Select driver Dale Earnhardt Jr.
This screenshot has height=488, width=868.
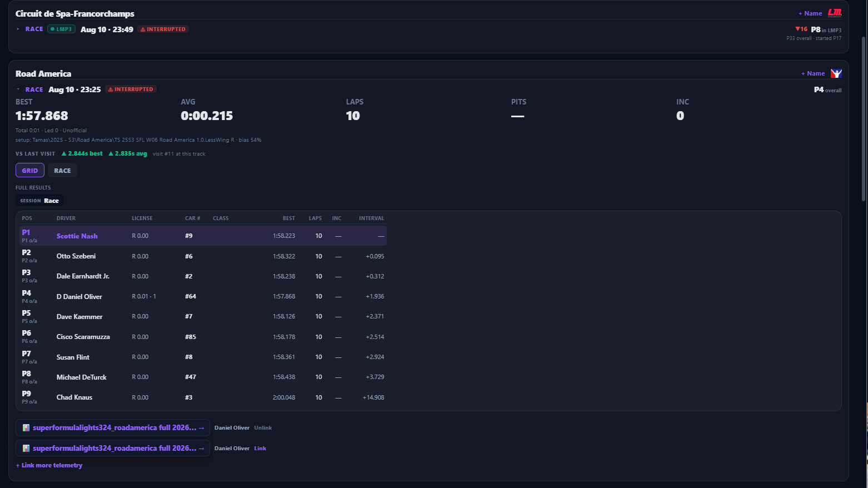[x=83, y=276]
